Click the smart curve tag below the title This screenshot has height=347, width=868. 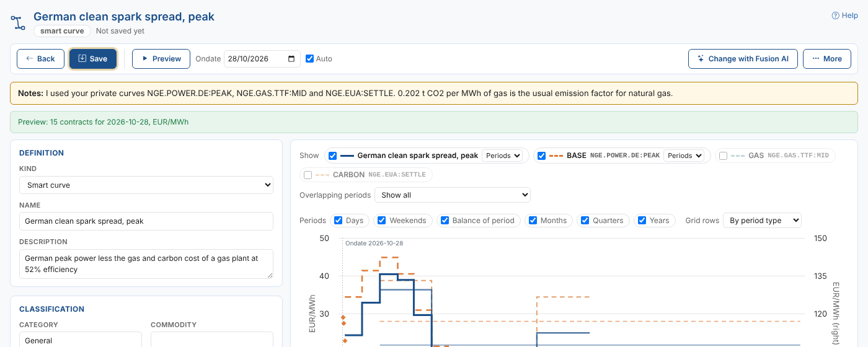[62, 30]
